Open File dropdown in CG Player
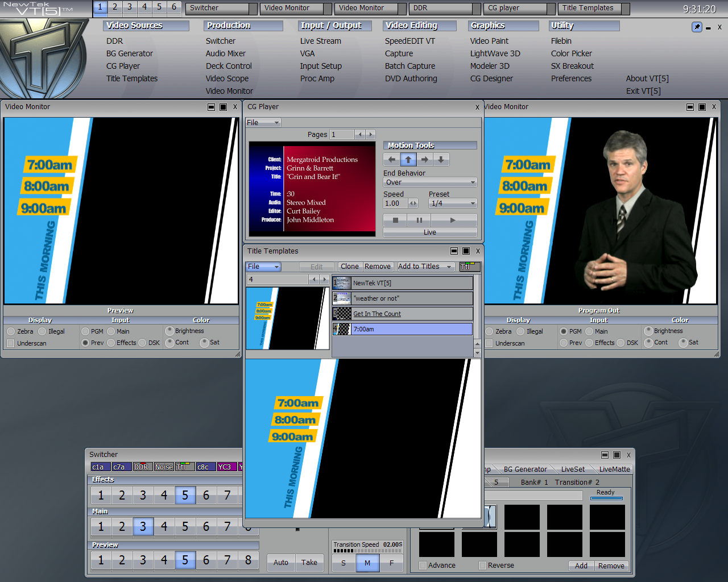This screenshot has height=582, width=728. (x=263, y=123)
